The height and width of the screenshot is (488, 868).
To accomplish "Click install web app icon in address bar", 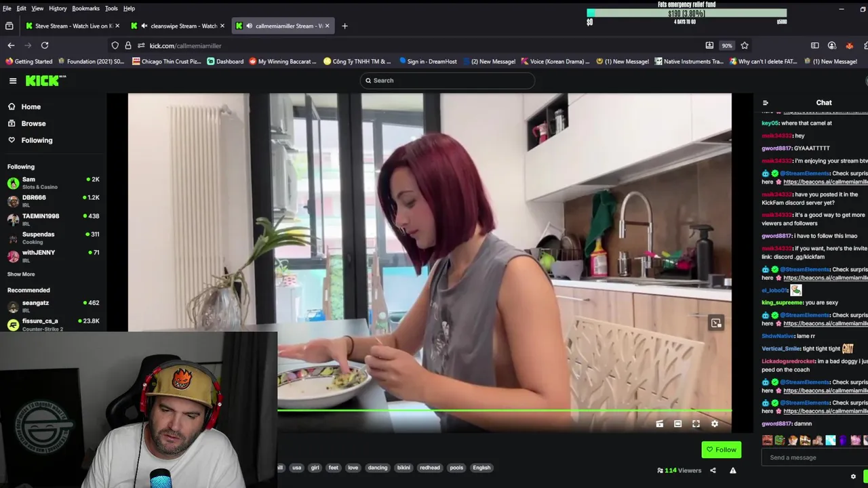I will (x=709, y=45).
